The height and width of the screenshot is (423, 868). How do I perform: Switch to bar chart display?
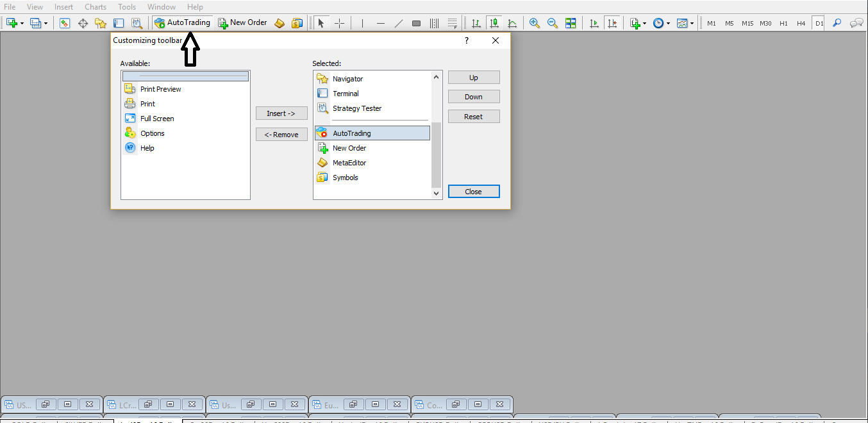pos(476,23)
